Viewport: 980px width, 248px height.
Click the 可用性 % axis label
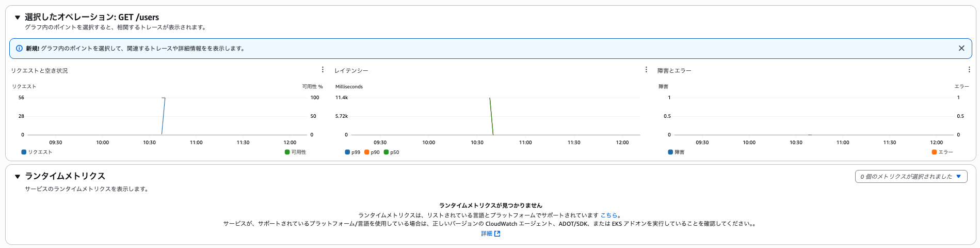coord(312,87)
